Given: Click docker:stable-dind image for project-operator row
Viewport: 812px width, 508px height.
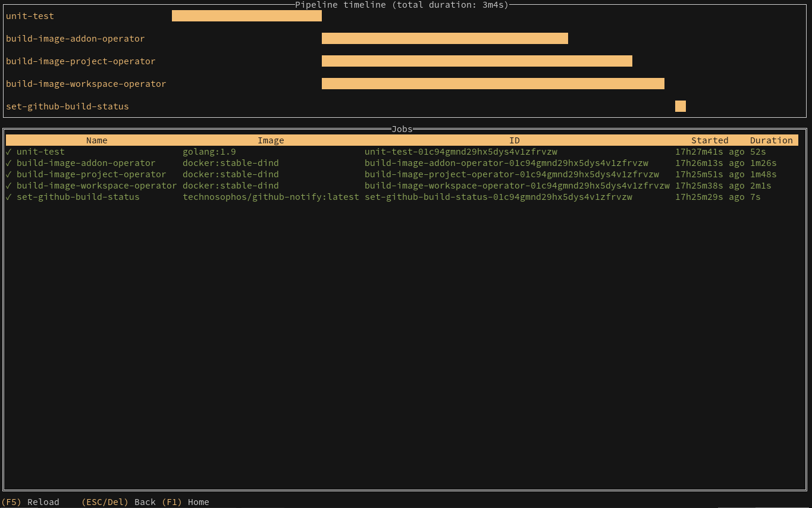Looking at the screenshot, I should (x=230, y=174).
